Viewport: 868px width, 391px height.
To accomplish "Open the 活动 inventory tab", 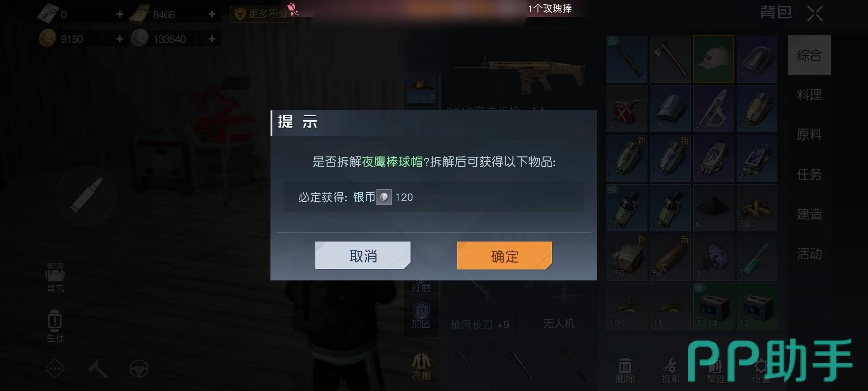I will [809, 254].
